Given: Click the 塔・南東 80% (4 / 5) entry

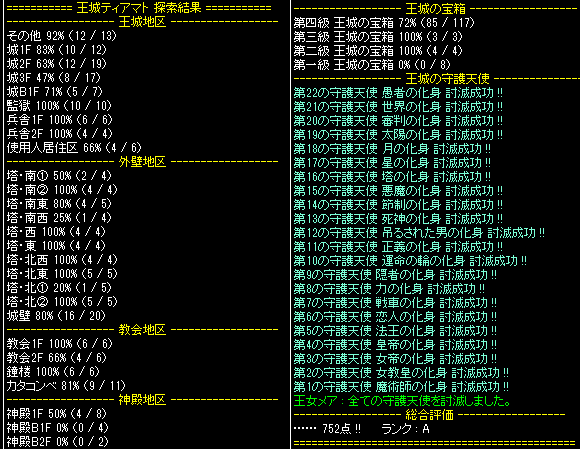Looking at the screenshot, I should 59,204.
